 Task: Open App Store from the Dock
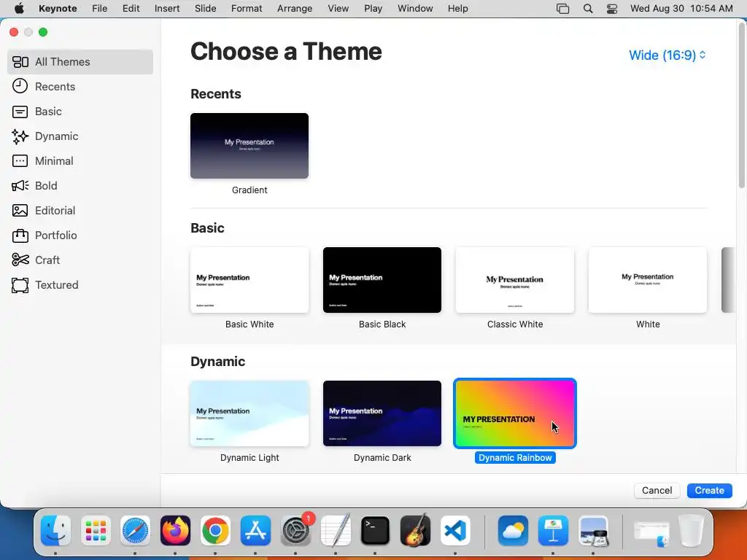[x=255, y=531]
